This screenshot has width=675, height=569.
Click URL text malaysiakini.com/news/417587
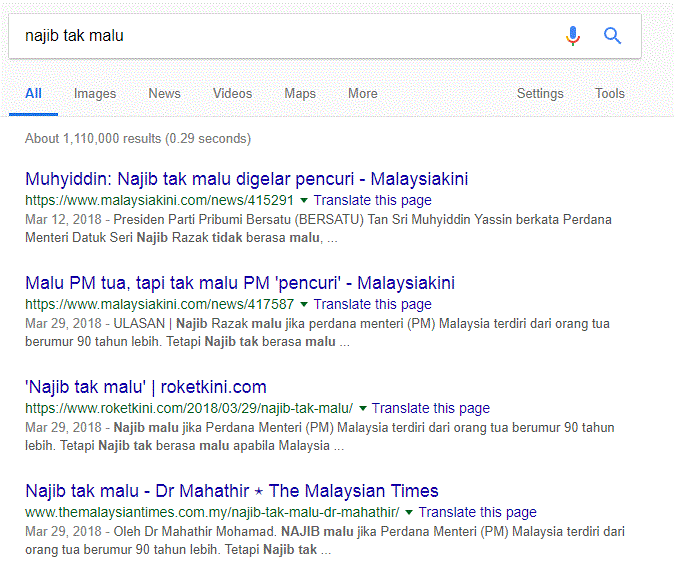coord(159,305)
